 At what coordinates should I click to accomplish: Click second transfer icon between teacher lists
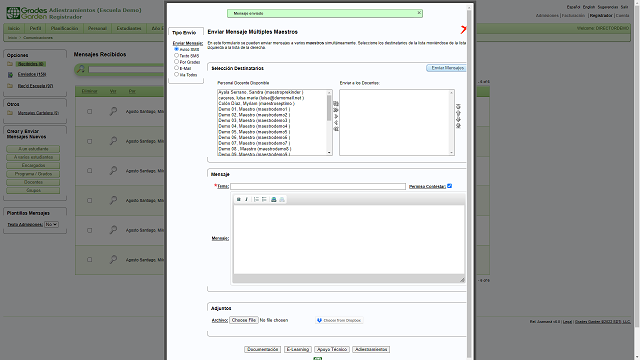point(336,110)
